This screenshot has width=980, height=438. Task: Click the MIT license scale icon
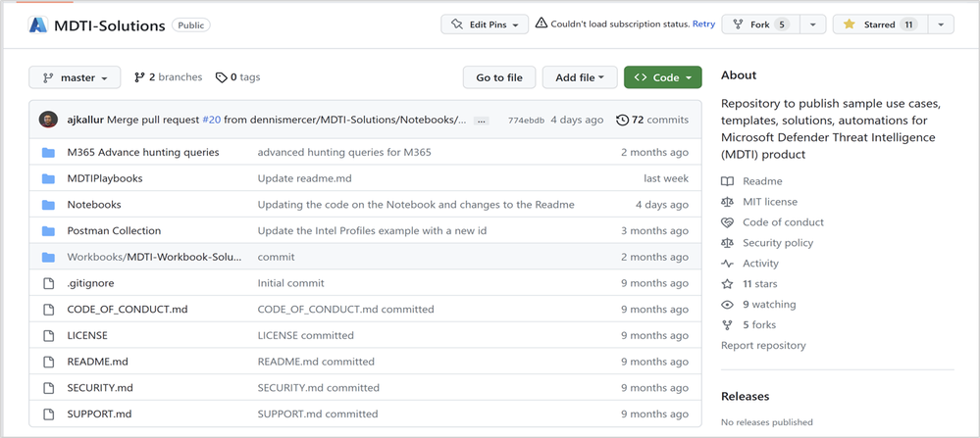click(x=727, y=202)
